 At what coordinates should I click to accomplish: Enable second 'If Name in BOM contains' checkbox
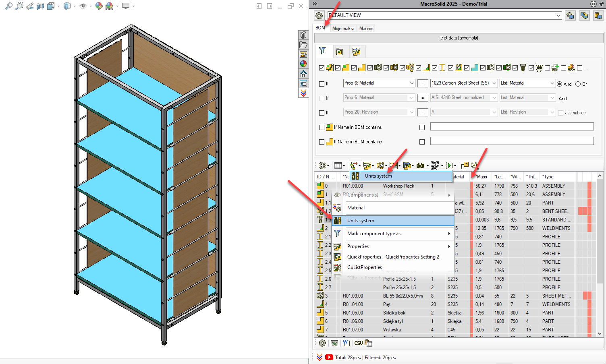(322, 142)
